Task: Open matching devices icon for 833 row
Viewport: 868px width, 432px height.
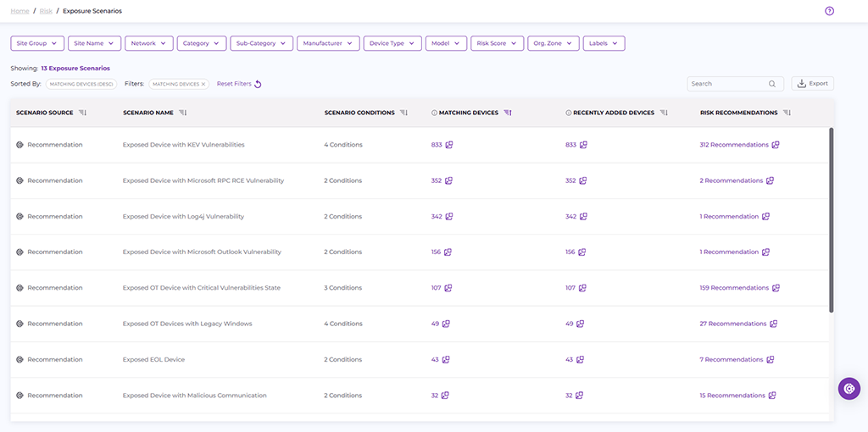Action: click(x=449, y=145)
